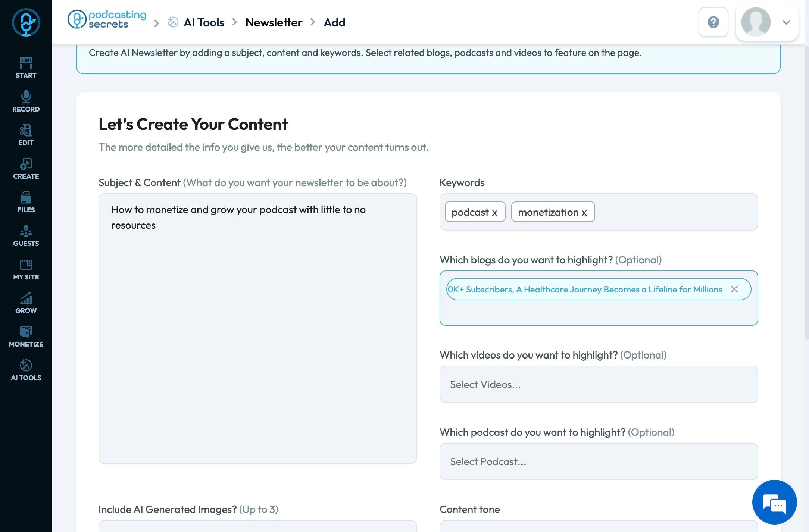This screenshot has width=809, height=532.
Task: Open the live chat bubble
Action: pyautogui.click(x=774, y=502)
